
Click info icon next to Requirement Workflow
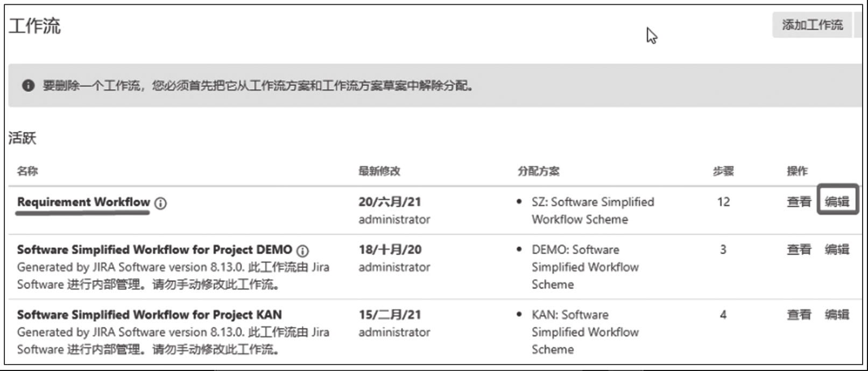click(x=160, y=203)
